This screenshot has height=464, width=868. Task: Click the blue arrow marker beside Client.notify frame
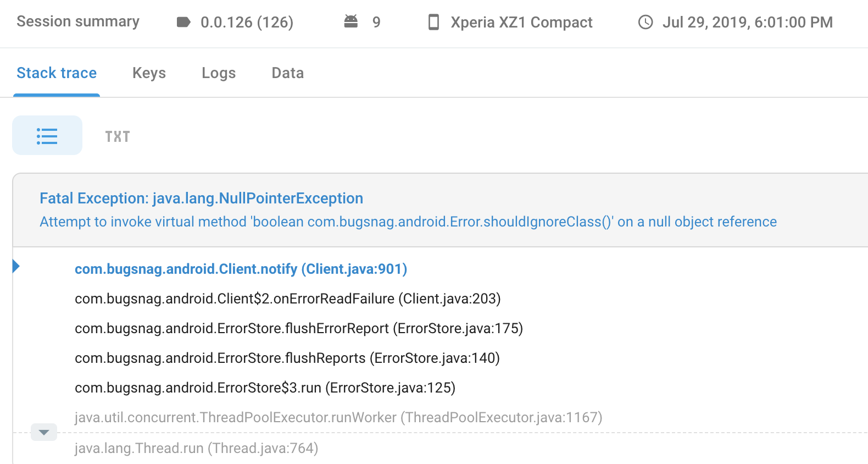pyautogui.click(x=16, y=266)
